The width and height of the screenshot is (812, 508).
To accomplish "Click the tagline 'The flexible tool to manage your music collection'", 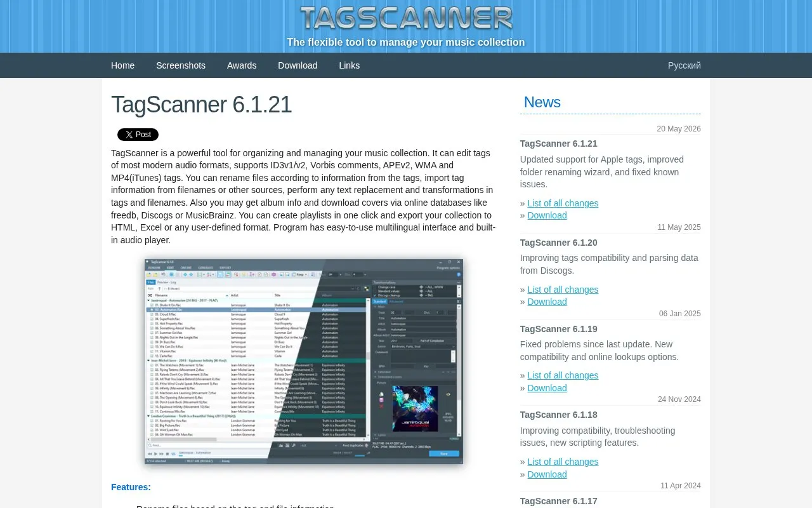I will (406, 43).
